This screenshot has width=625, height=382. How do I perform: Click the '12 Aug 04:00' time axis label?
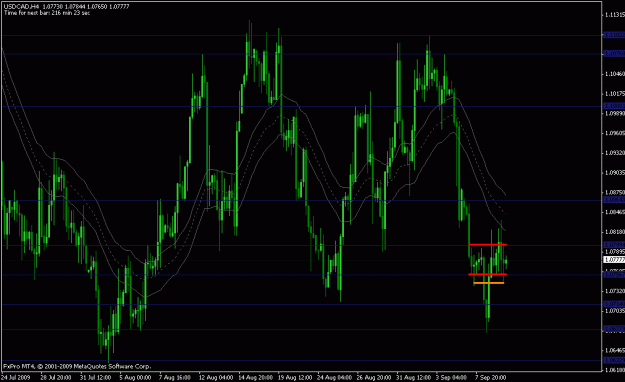pos(216,377)
